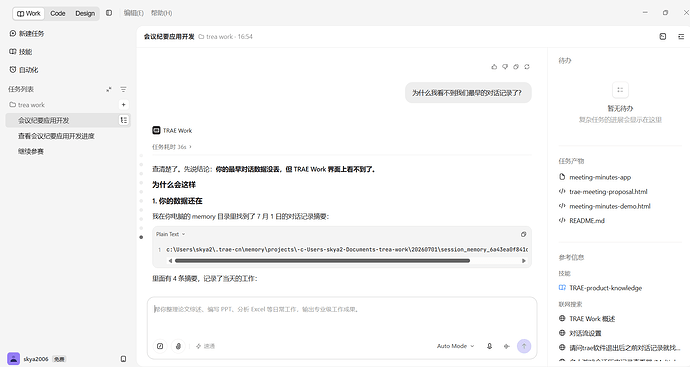Open the terminal panel icon in header

[663, 37]
